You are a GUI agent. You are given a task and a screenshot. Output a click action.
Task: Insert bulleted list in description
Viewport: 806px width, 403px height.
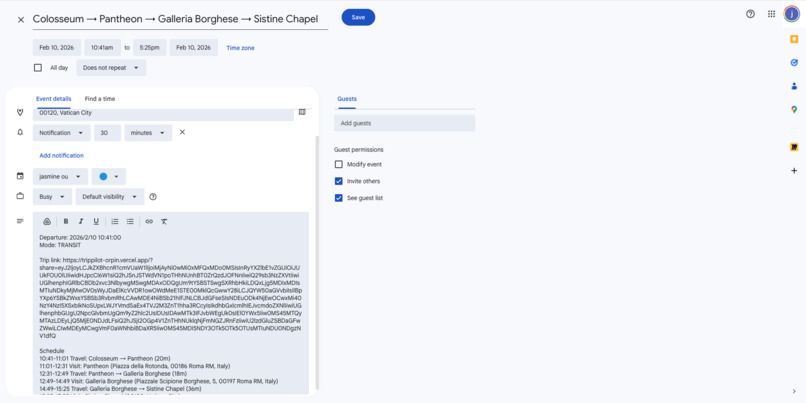(x=130, y=222)
